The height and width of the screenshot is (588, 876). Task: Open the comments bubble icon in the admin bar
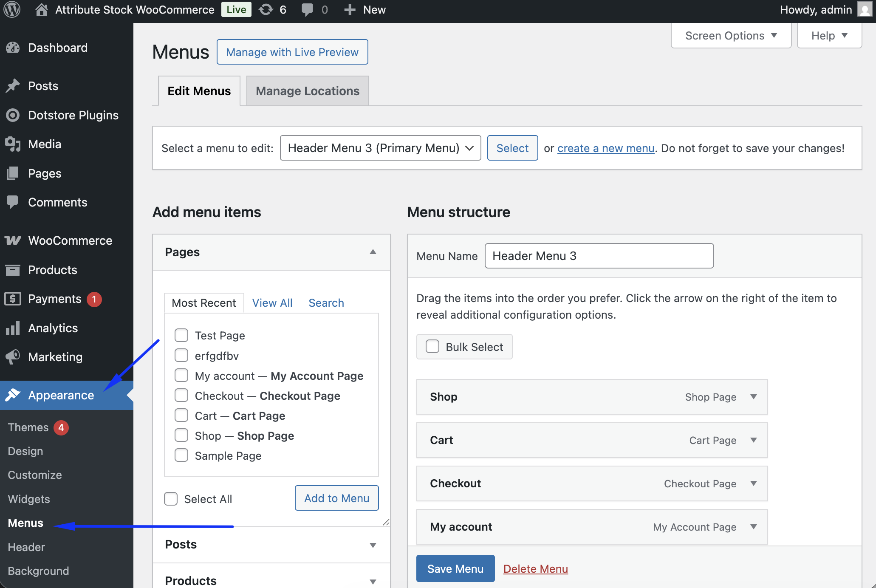pyautogui.click(x=307, y=9)
